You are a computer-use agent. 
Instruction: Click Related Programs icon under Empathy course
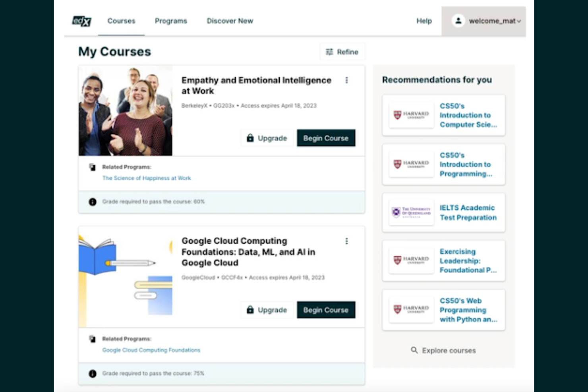[x=93, y=167]
